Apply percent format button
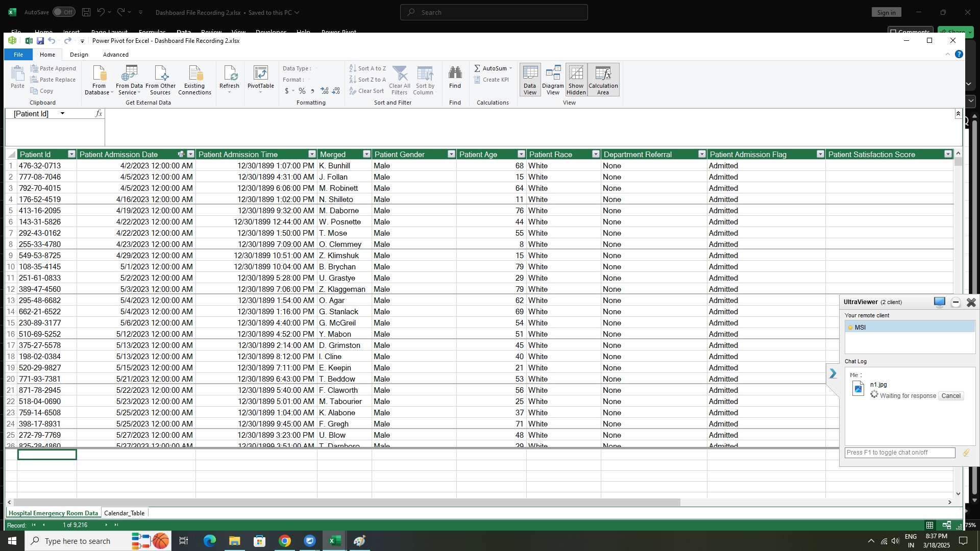Viewport: 980px width, 551px height. 302,91
